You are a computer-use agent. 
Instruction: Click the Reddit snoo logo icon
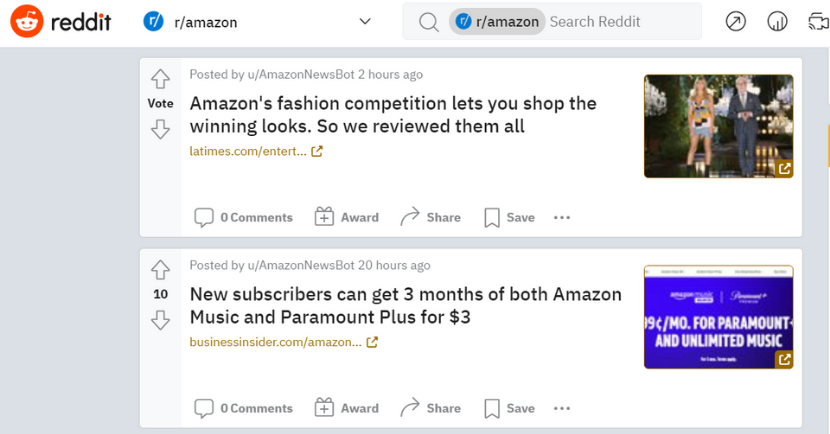click(x=27, y=21)
